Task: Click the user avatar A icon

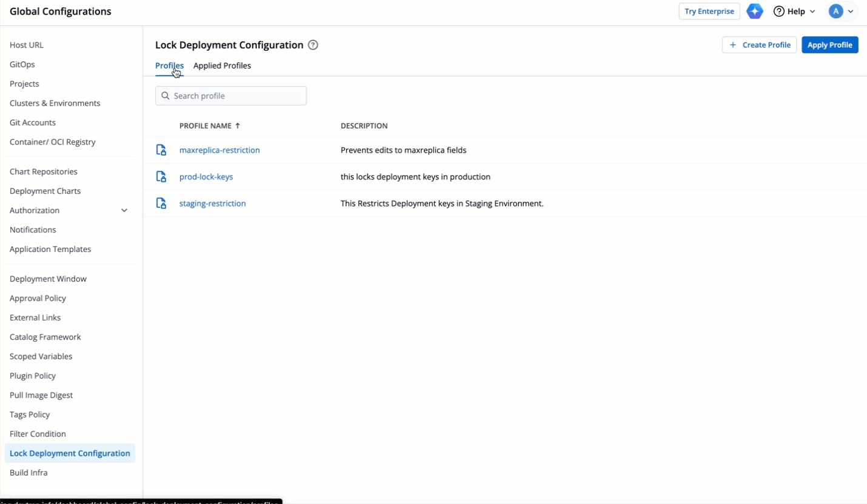Action: [836, 12]
